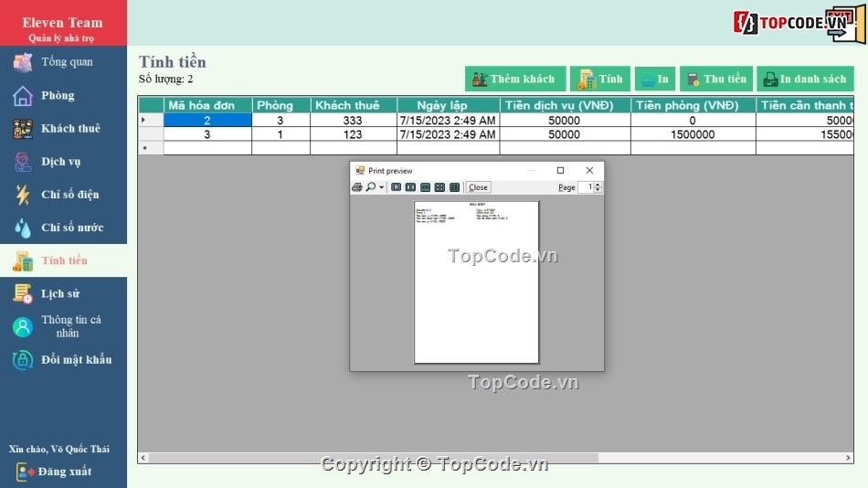The image size is (868, 488).
Task: Click the Tính tiền sidebar label
Action: tap(64, 260)
